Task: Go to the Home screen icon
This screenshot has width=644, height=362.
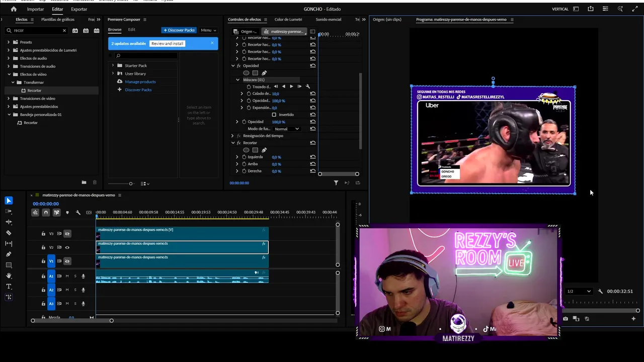Action: click(14, 9)
